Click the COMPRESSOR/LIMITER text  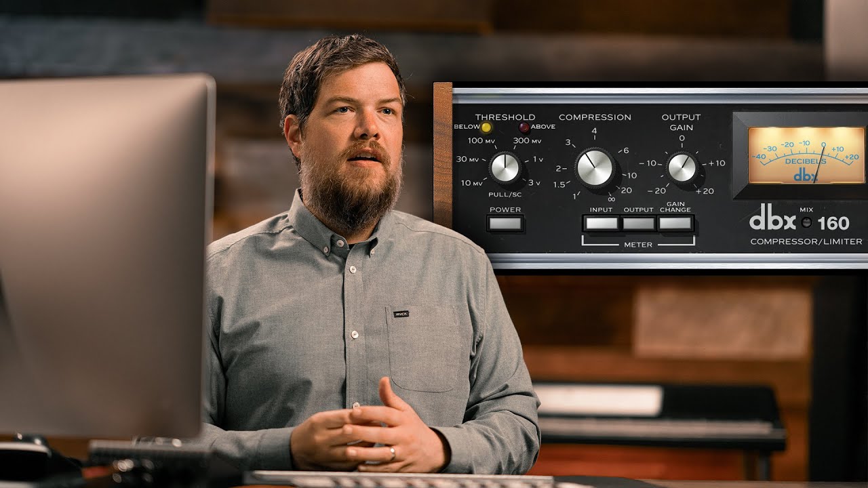click(x=806, y=241)
